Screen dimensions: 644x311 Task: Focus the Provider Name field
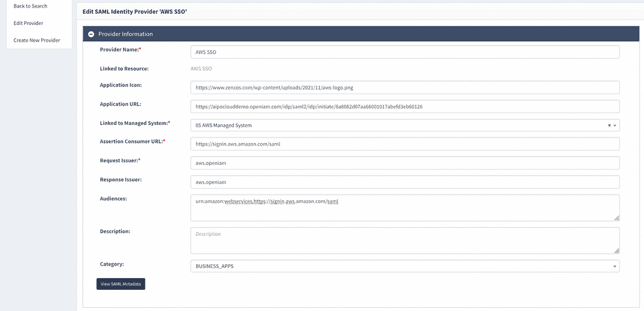click(x=405, y=52)
